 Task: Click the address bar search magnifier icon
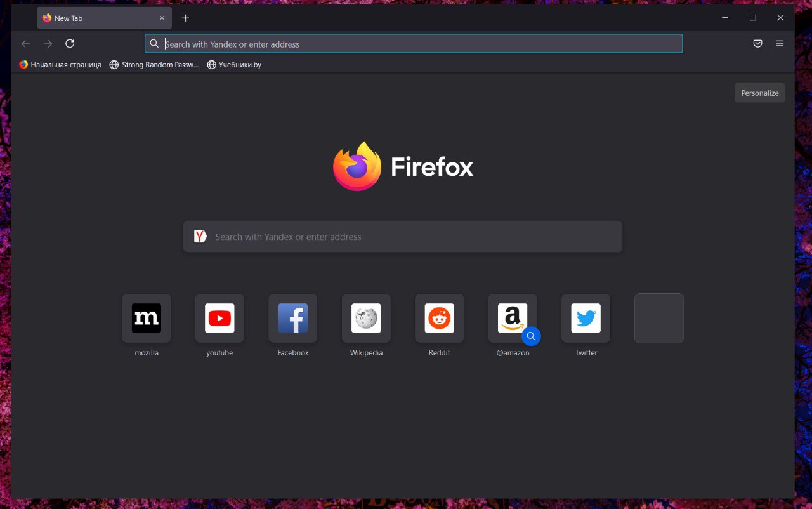[x=154, y=44]
